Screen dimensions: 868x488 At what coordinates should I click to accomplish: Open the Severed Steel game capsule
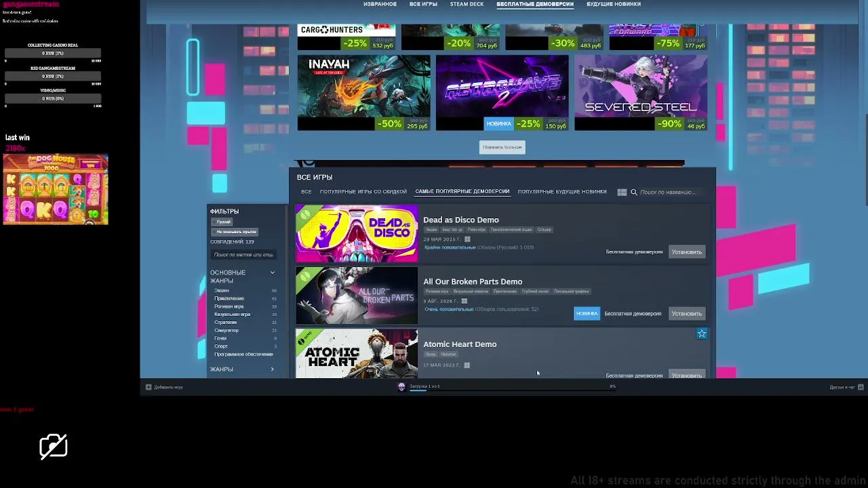click(641, 93)
